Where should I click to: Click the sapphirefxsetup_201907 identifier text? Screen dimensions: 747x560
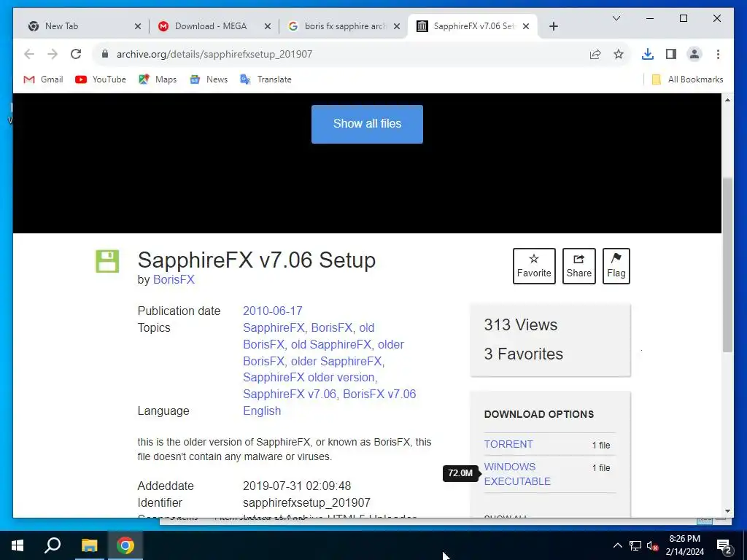[x=306, y=503]
